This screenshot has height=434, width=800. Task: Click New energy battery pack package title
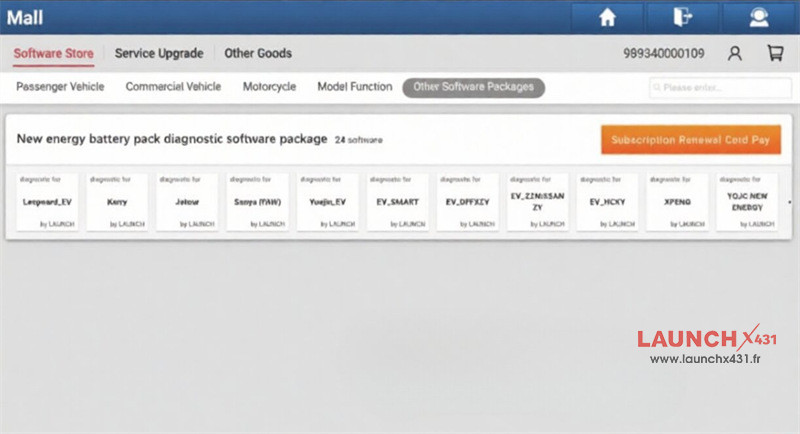[172, 139]
